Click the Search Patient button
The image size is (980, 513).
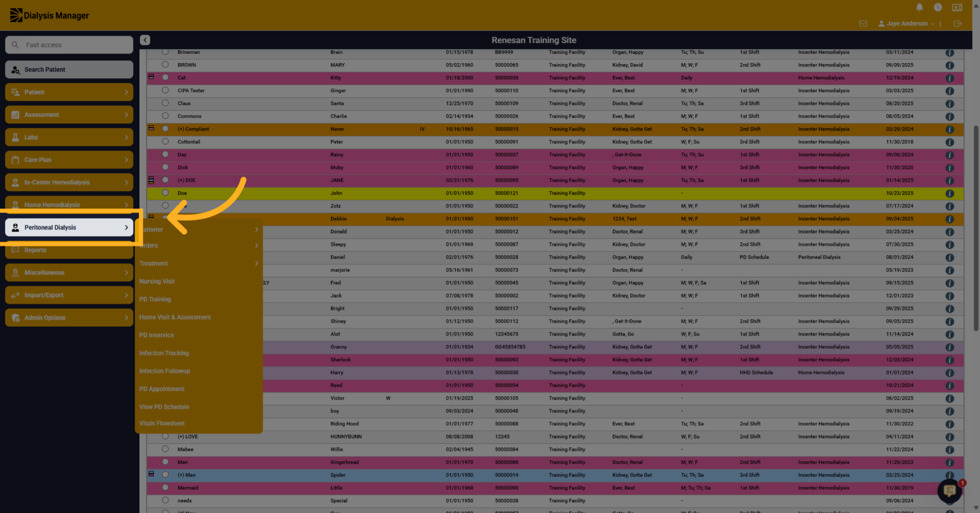(x=69, y=69)
